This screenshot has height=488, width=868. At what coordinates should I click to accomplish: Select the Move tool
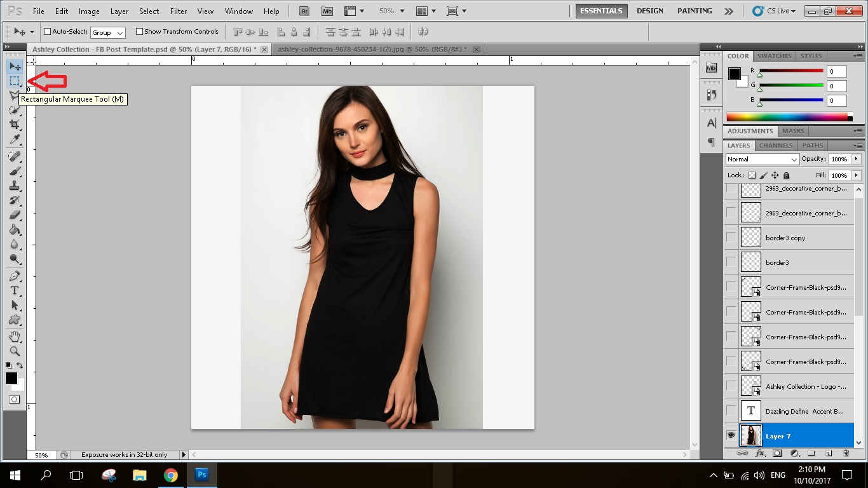click(15, 66)
